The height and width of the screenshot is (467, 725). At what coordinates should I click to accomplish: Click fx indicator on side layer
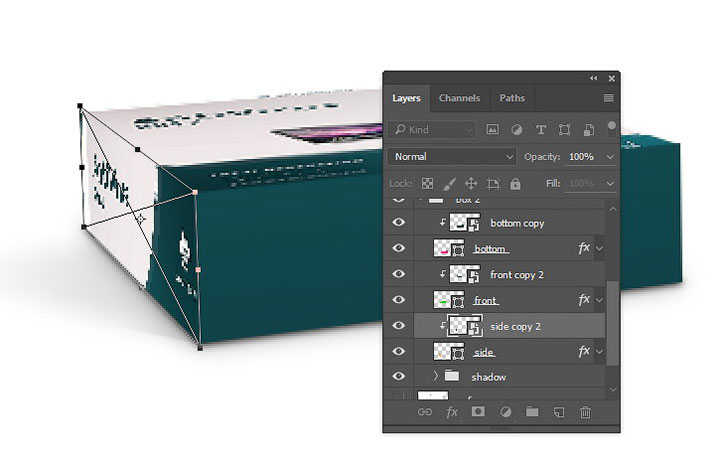click(x=584, y=352)
